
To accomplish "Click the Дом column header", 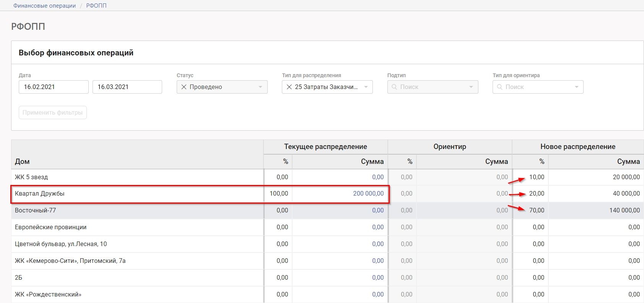I will [22, 161].
